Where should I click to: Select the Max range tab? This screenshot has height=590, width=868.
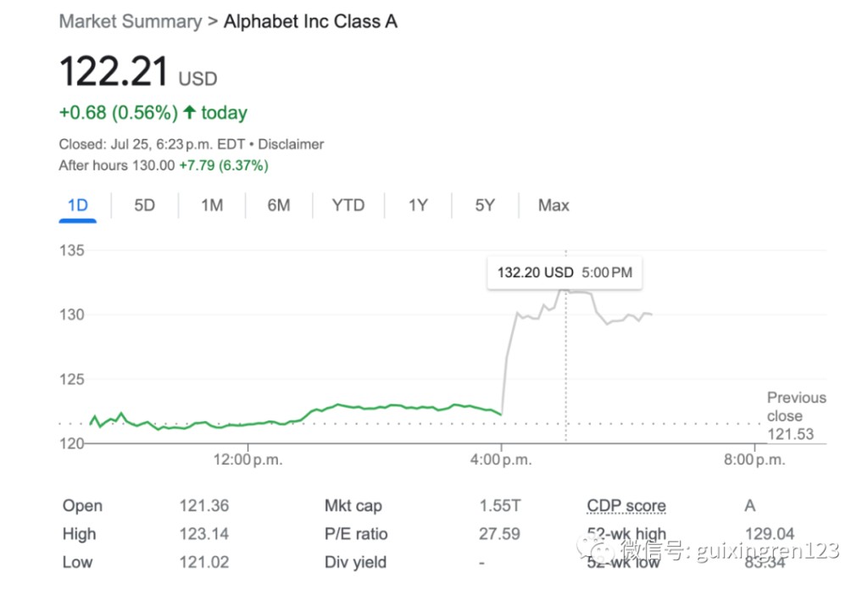point(554,205)
